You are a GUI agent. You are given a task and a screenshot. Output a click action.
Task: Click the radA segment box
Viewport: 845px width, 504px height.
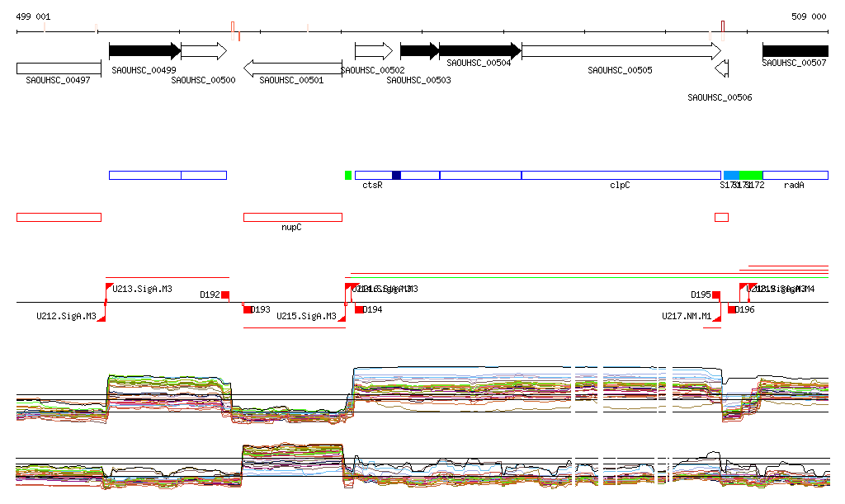pyautogui.click(x=795, y=175)
